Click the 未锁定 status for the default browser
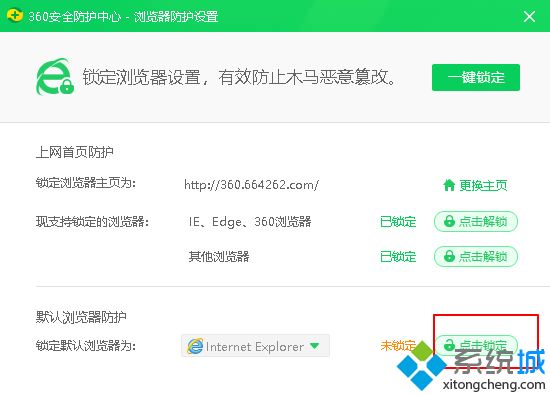This screenshot has width=550, height=395. (x=398, y=346)
